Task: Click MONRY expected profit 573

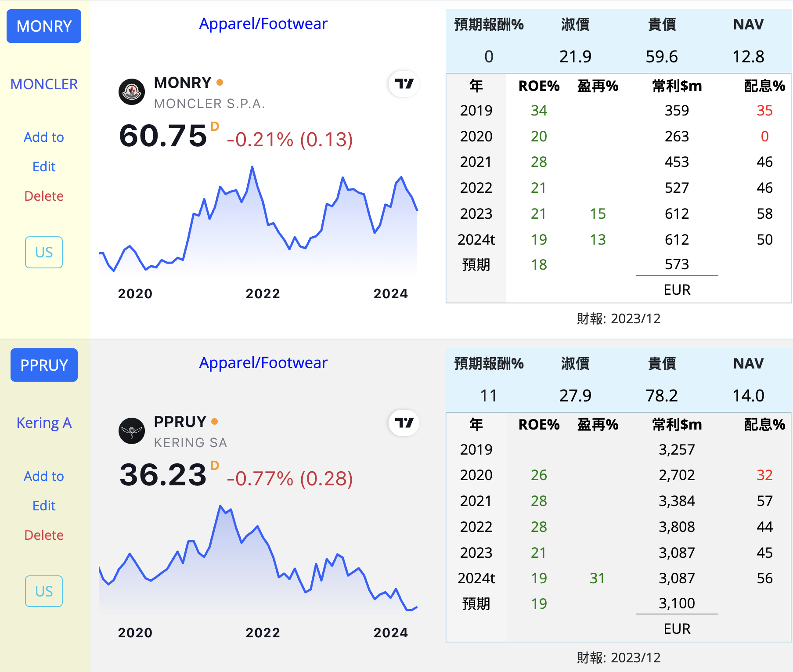Action: coord(677,264)
